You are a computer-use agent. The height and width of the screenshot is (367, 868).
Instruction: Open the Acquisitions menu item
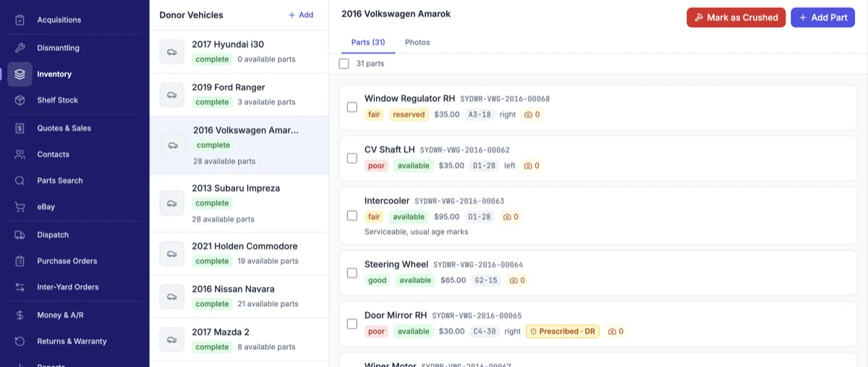click(75, 20)
